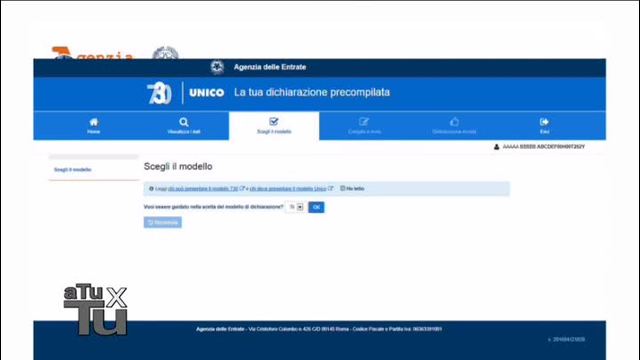This screenshot has height=360, width=640.
Task: Click the 'Scegli il modello' page heading
Action: pos(178,167)
